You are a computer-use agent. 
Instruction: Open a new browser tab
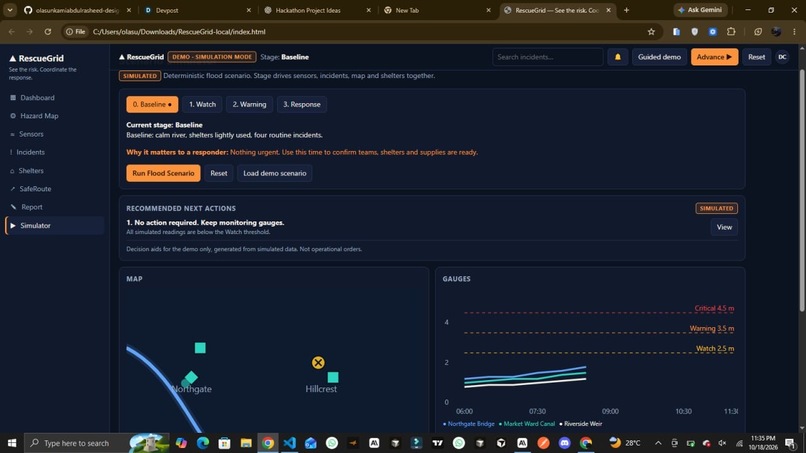point(626,10)
